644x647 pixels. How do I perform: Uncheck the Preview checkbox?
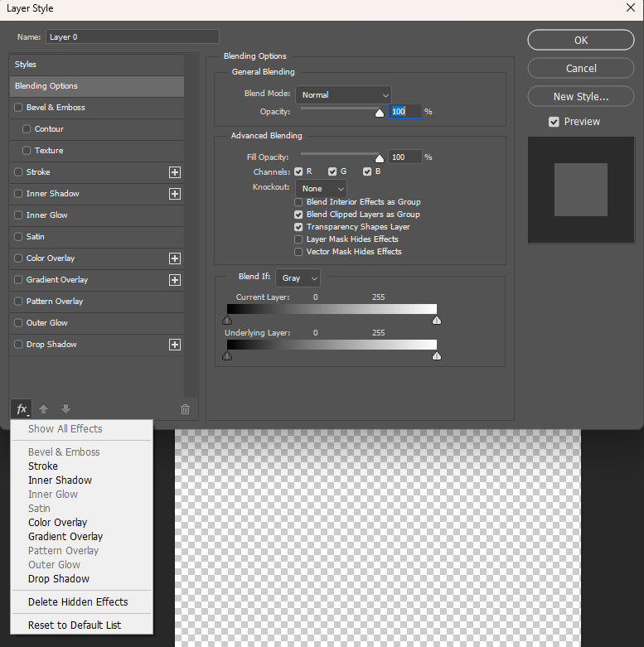554,122
